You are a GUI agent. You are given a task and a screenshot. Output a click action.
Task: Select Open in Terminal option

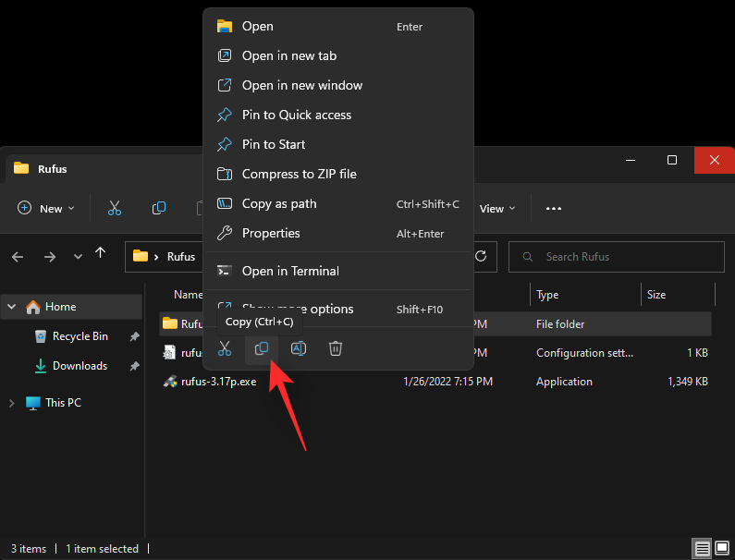click(x=290, y=271)
